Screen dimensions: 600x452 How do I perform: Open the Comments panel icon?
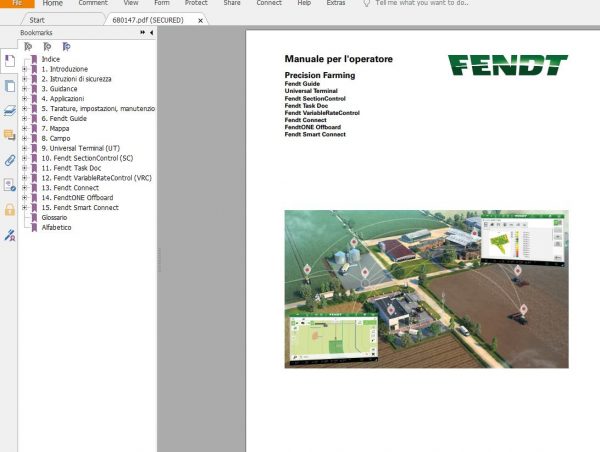[x=10, y=135]
